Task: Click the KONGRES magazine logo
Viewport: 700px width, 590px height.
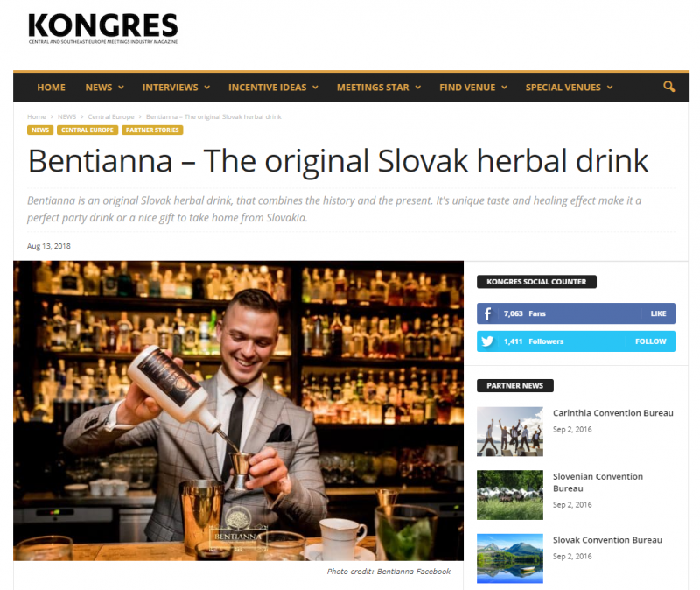Action: [103, 28]
